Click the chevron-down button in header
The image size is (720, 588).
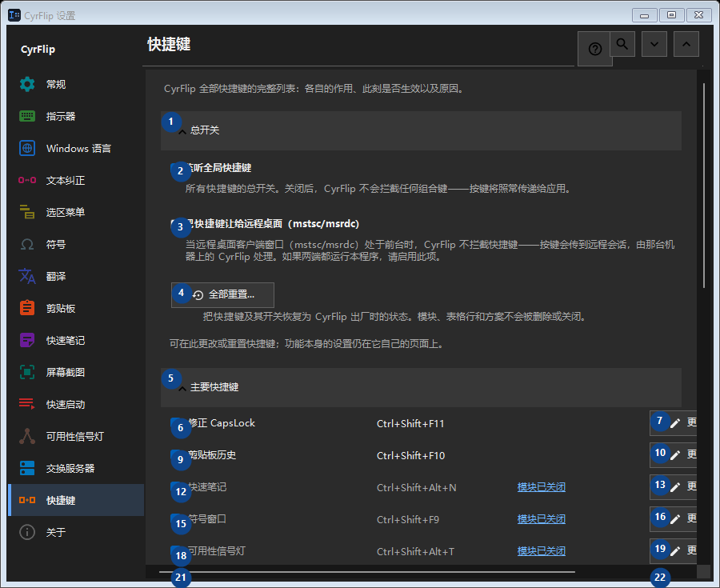coord(654,44)
